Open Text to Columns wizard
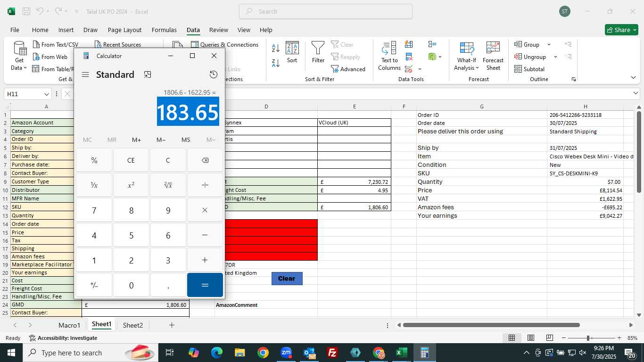The image size is (644, 362). point(389,56)
